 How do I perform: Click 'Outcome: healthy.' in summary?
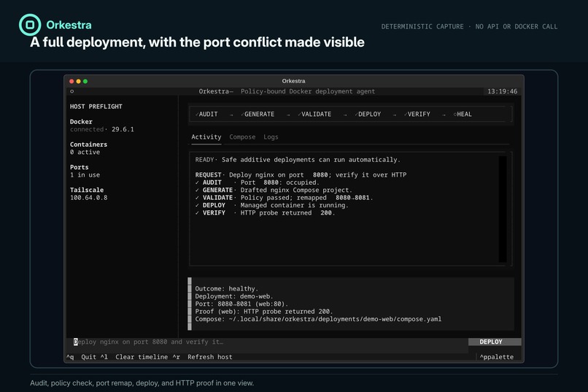click(226, 288)
